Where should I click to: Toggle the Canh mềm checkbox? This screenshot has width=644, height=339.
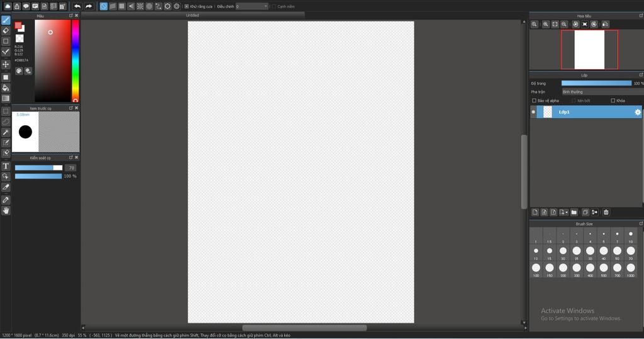pos(274,6)
